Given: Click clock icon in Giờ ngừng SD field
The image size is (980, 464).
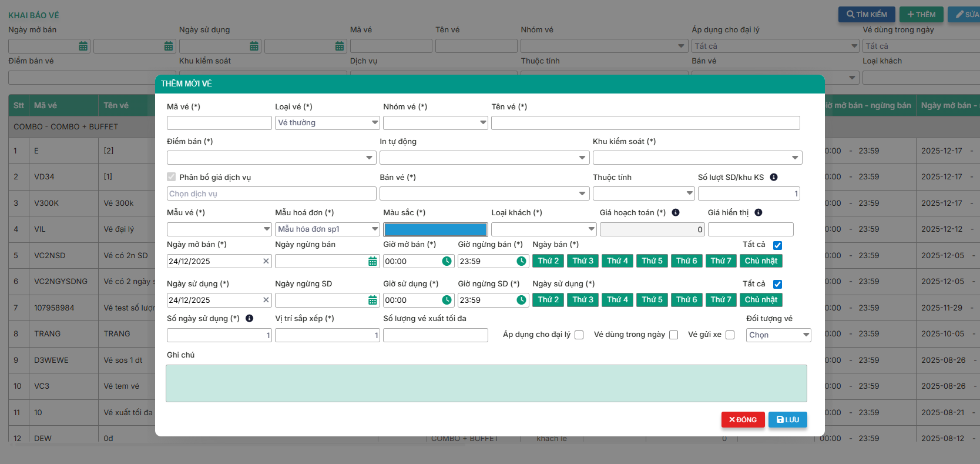Looking at the screenshot, I should pyautogui.click(x=521, y=300).
